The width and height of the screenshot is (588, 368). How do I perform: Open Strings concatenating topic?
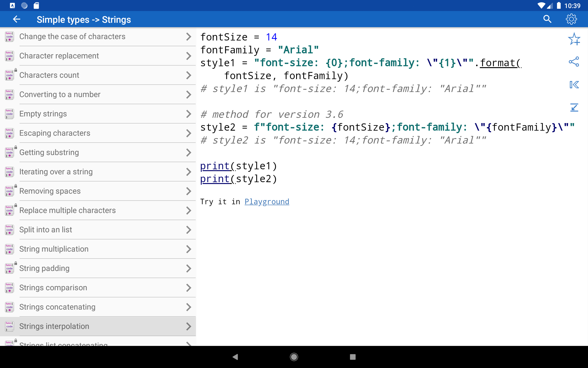[98, 307]
